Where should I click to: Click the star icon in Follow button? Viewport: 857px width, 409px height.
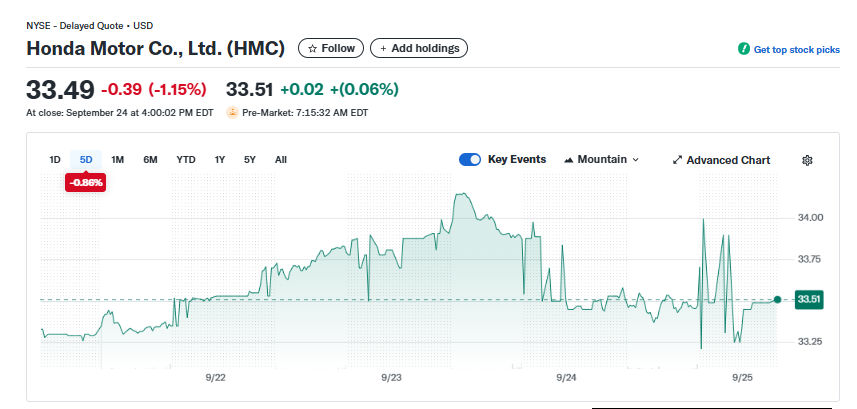coord(313,49)
